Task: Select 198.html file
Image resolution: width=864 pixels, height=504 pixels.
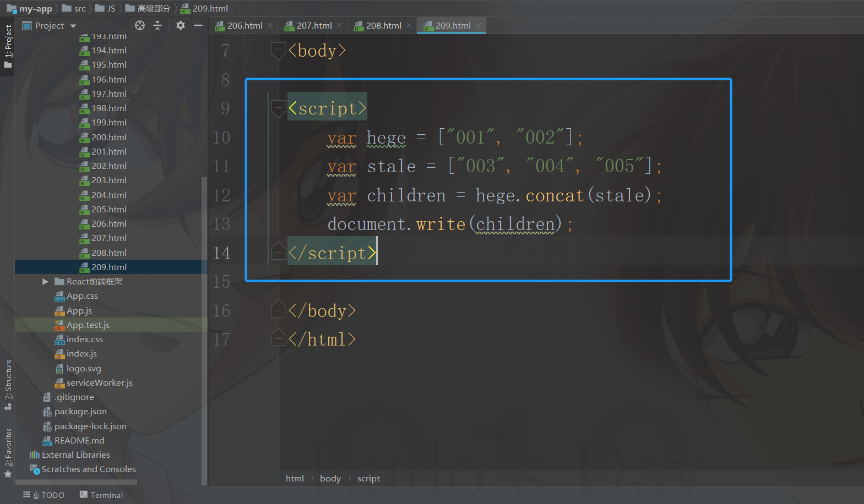Action: pyautogui.click(x=103, y=108)
